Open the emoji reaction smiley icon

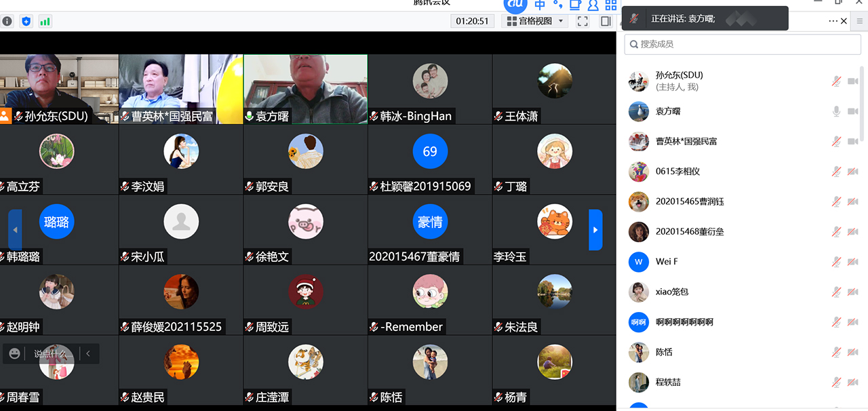coord(15,353)
